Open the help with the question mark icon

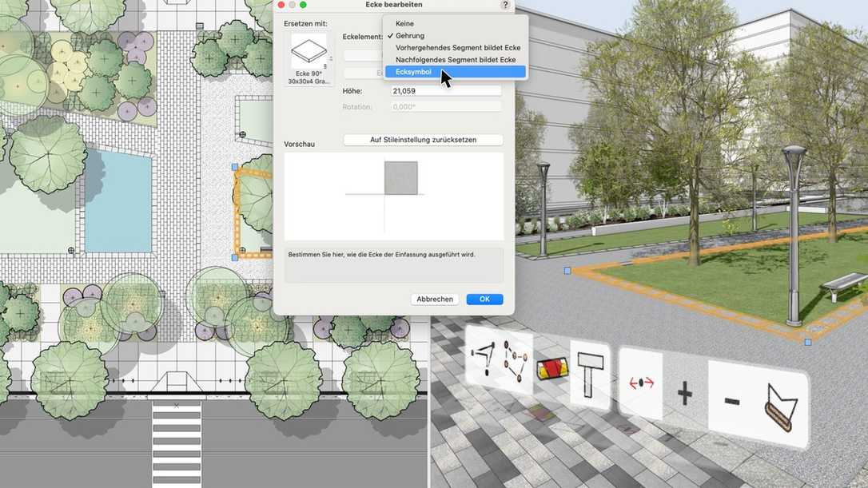pyautogui.click(x=504, y=6)
